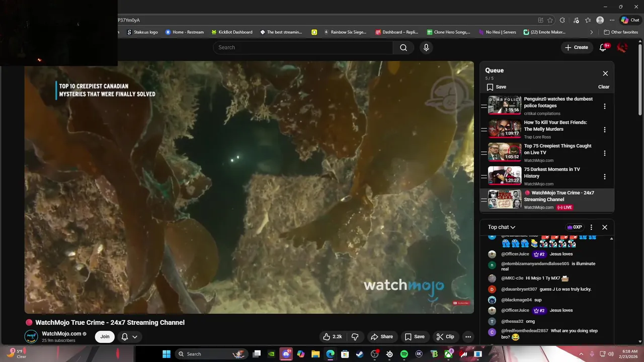
Task: Save the queue to a playlist
Action: pos(496,87)
